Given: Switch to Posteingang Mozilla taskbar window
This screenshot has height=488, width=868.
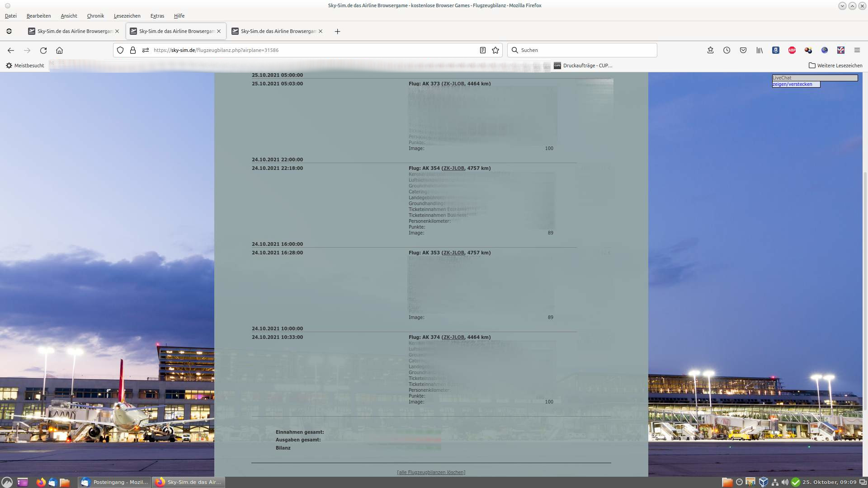Looking at the screenshot, I should 115,482.
